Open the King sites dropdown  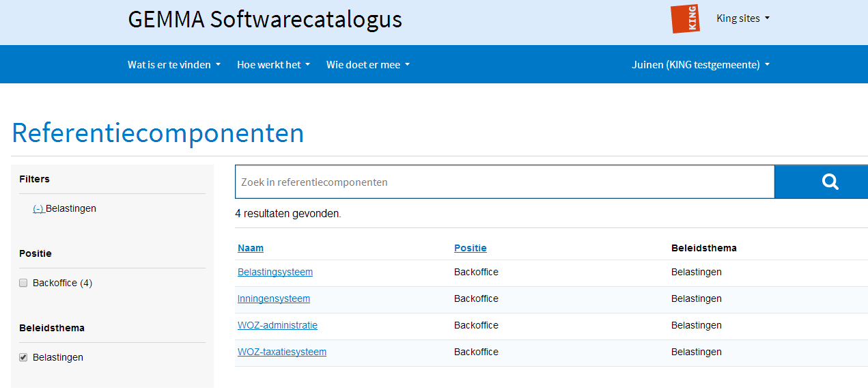tap(743, 18)
